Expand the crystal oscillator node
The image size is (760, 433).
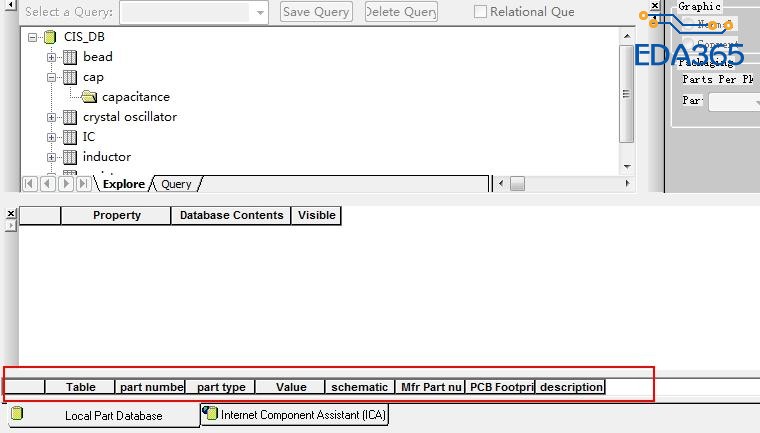(x=51, y=117)
